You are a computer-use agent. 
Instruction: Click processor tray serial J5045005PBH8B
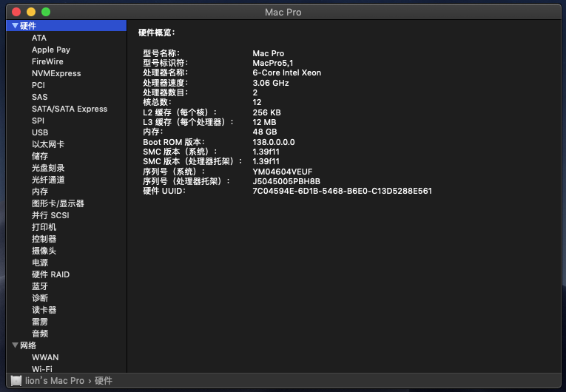[286, 181]
